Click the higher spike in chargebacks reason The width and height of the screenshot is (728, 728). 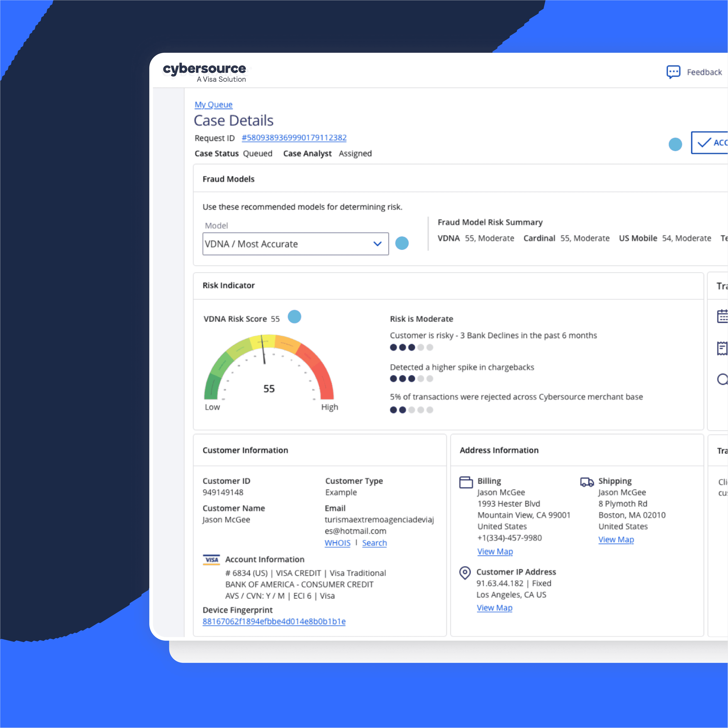tap(462, 367)
